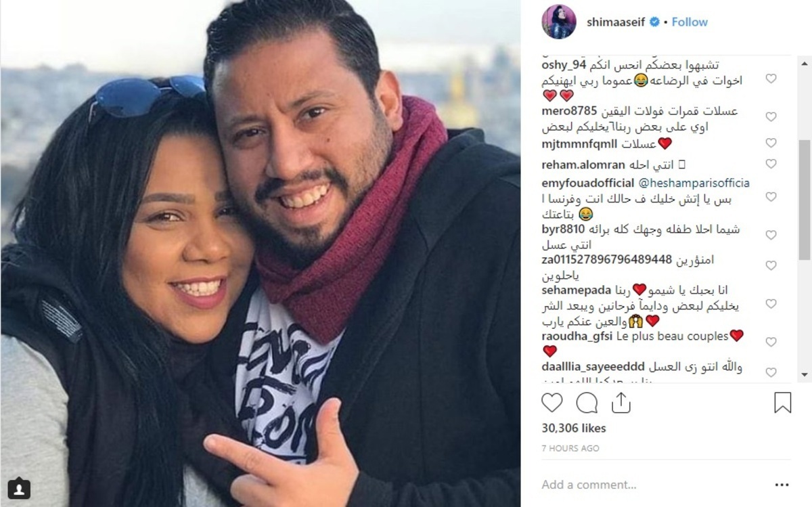Like oshy_94's comment heart
The width and height of the screenshot is (812, 507).
click(x=771, y=79)
